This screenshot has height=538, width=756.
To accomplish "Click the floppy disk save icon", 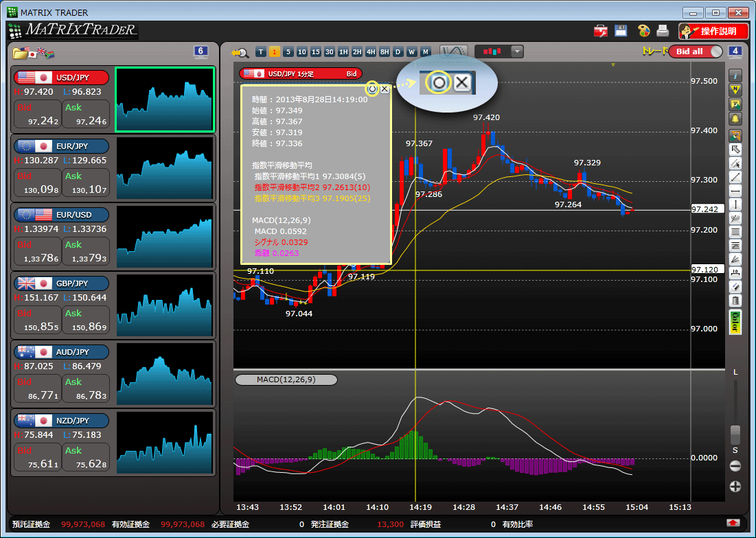I will [x=621, y=31].
